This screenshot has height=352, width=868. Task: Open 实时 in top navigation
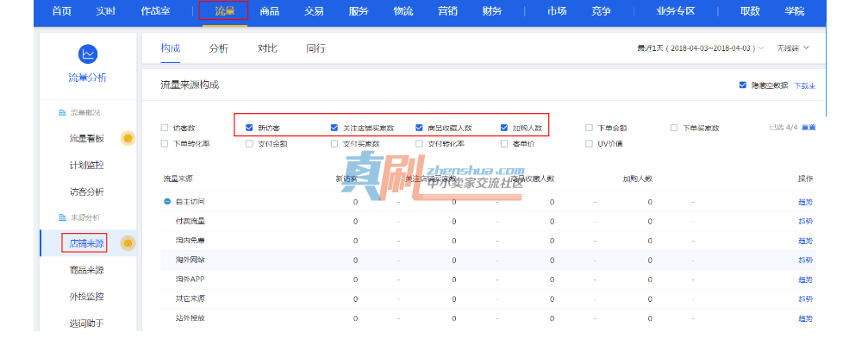tap(106, 11)
